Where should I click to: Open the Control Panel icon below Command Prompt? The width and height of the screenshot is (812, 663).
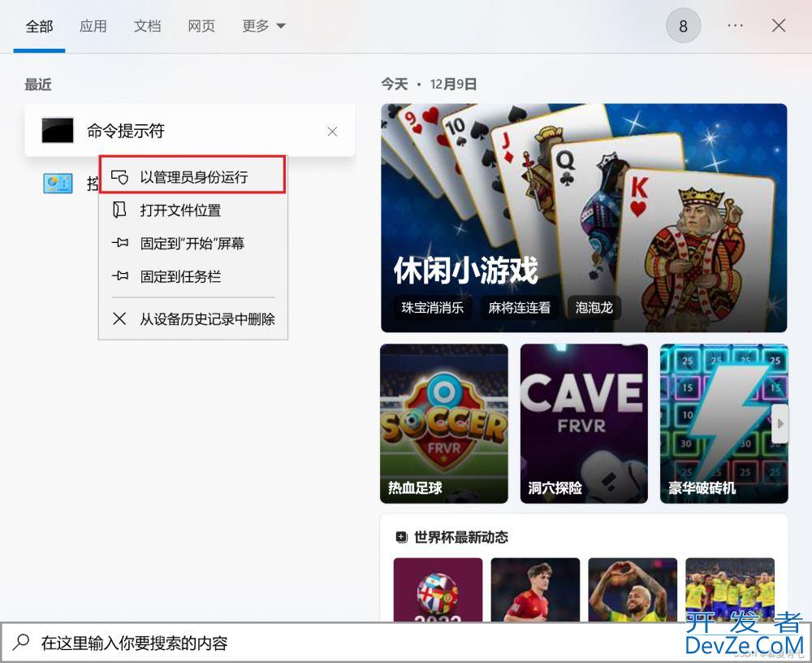(58, 184)
